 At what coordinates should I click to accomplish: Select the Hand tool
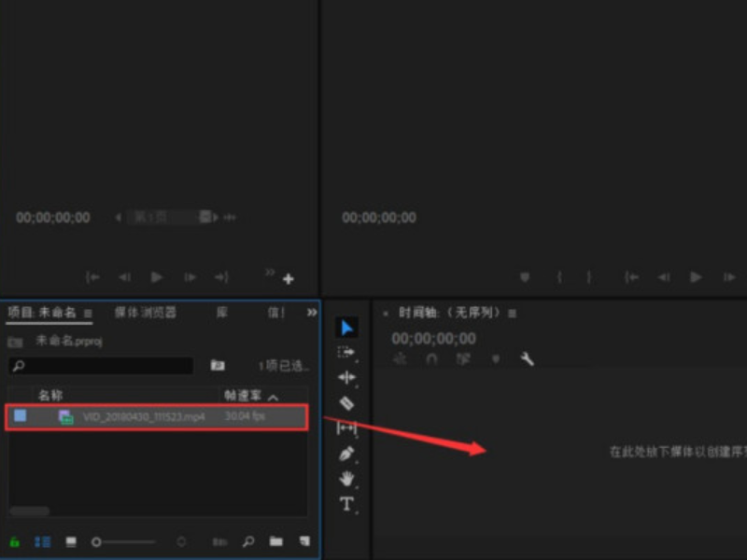(x=346, y=479)
